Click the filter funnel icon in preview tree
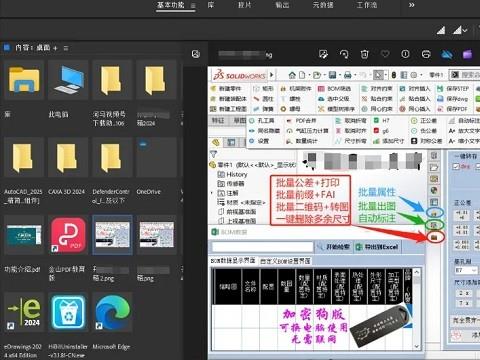This screenshot has width=480, height=360. tap(213, 154)
